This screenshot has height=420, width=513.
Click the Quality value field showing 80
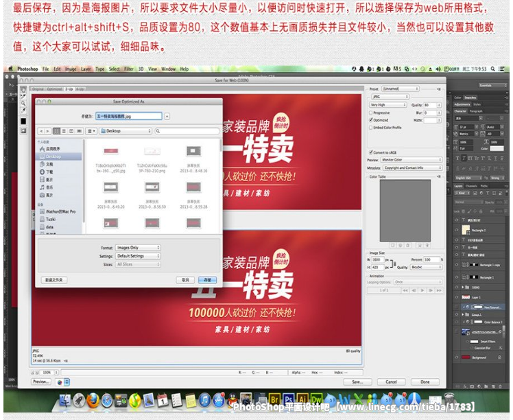tap(430, 105)
